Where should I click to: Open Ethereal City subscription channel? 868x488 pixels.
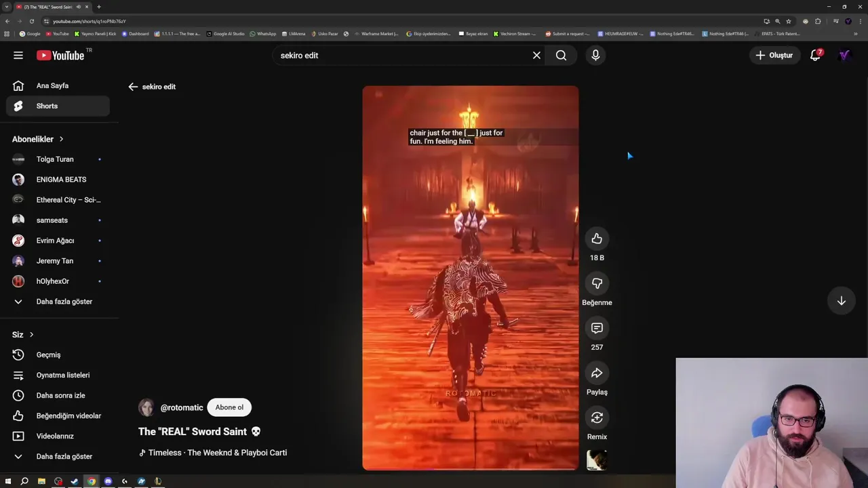point(58,200)
